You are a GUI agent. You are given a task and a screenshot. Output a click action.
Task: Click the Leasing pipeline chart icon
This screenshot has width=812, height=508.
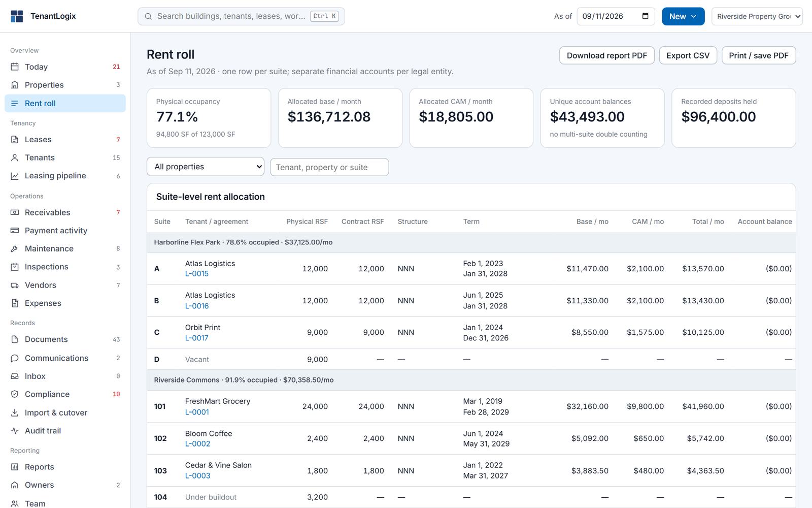15,176
